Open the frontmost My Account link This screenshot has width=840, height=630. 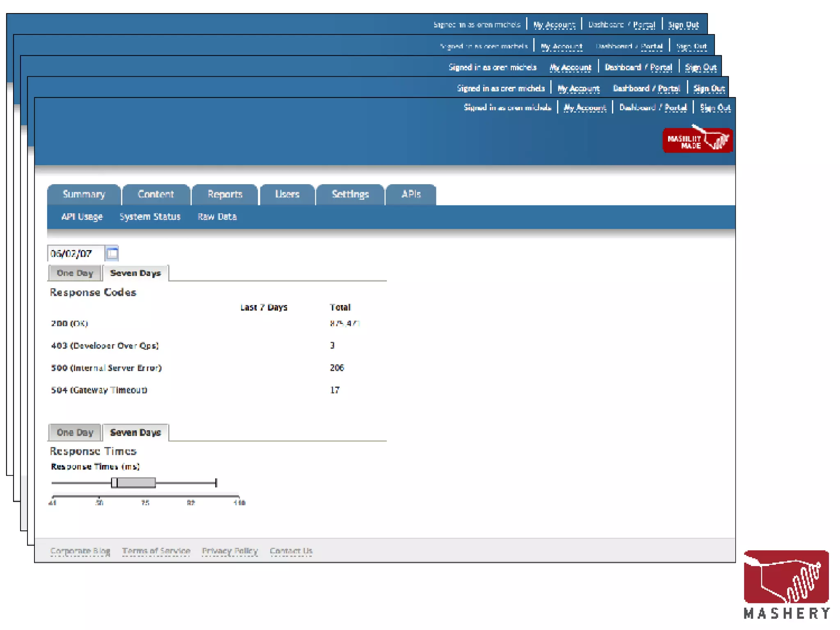pyautogui.click(x=584, y=107)
